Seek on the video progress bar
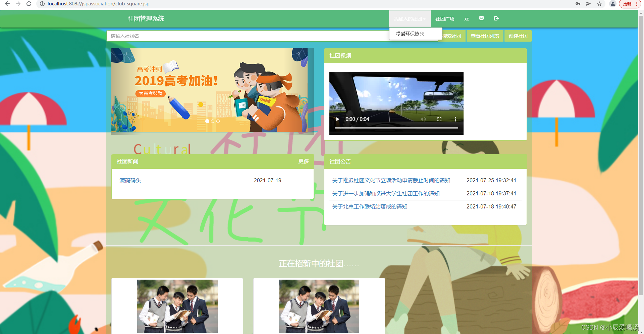This screenshot has height=334, width=644. pos(396,128)
